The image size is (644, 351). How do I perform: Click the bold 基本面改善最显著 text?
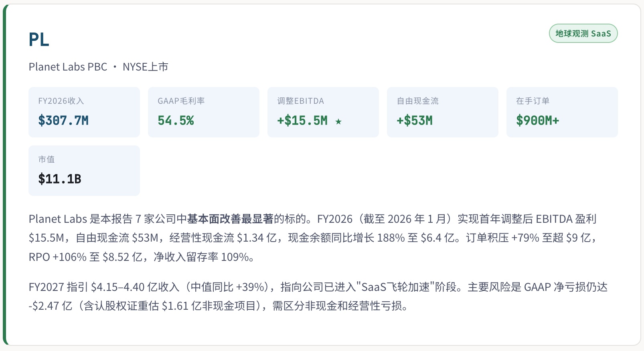tap(230, 219)
